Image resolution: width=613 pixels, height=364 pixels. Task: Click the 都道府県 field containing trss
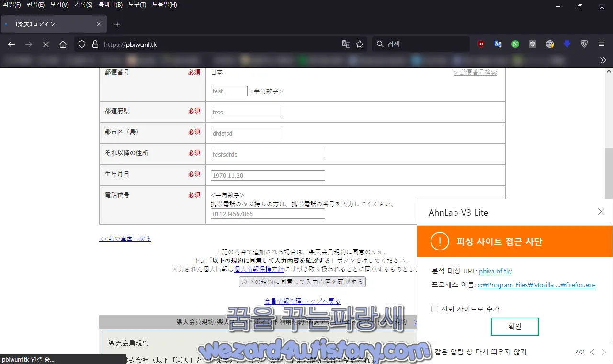tap(246, 112)
